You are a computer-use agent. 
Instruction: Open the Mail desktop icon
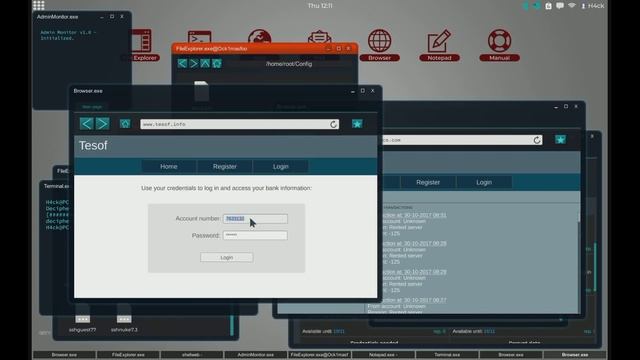click(320, 37)
